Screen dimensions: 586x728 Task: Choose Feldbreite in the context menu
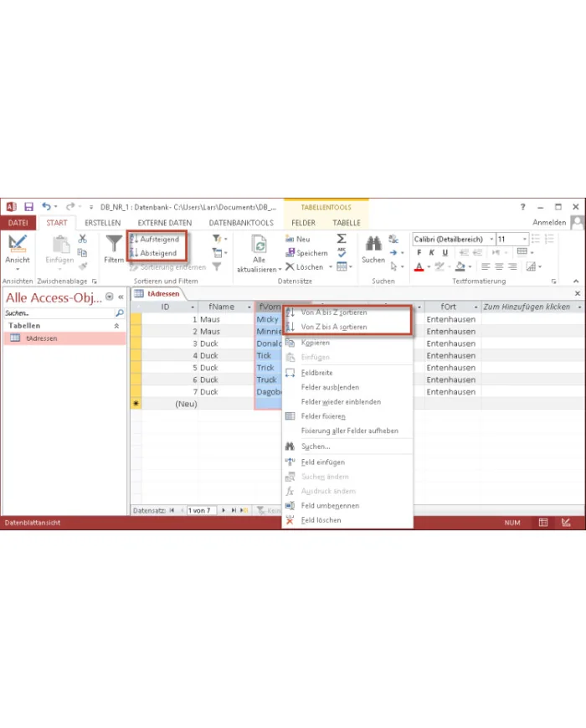347,373
